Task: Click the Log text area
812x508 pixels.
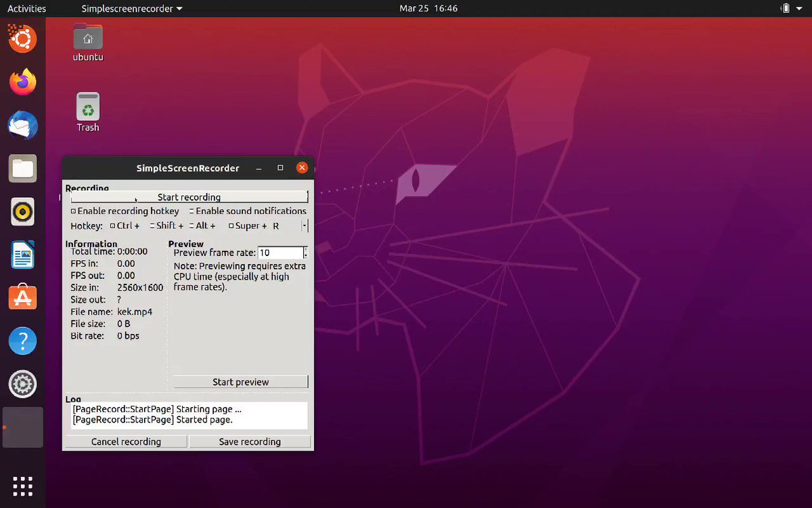Action: (x=189, y=415)
